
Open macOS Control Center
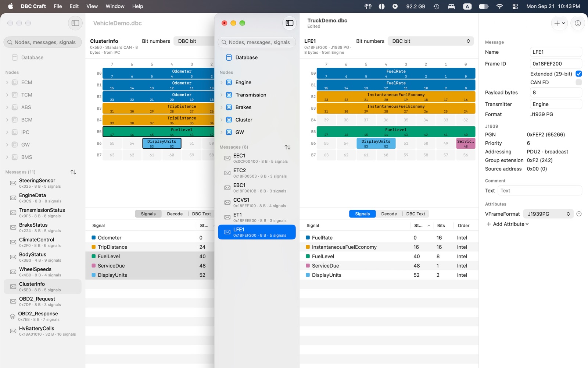(515, 6)
